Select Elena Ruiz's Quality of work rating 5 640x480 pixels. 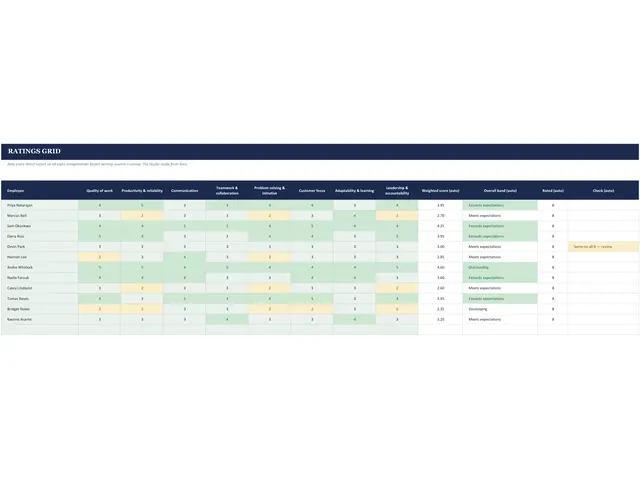(100, 236)
